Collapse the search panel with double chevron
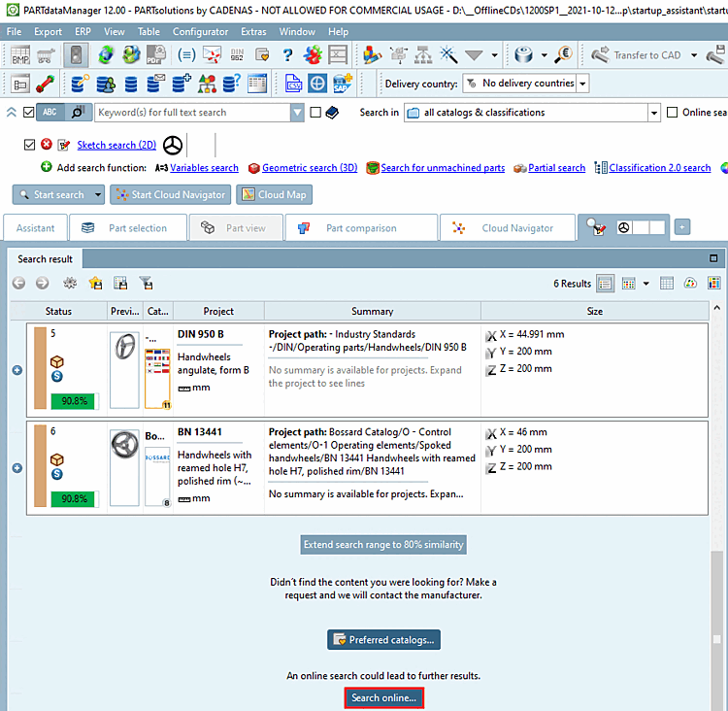 click(x=11, y=112)
